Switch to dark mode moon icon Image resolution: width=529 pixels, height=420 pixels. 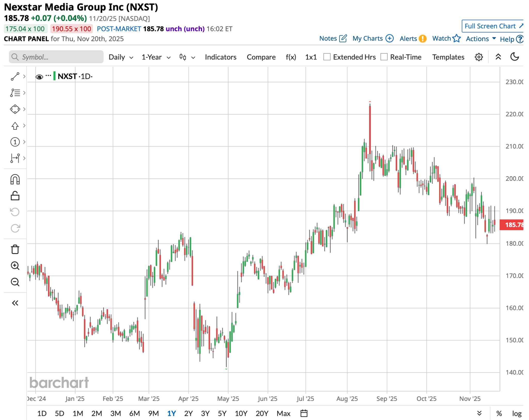coord(515,57)
